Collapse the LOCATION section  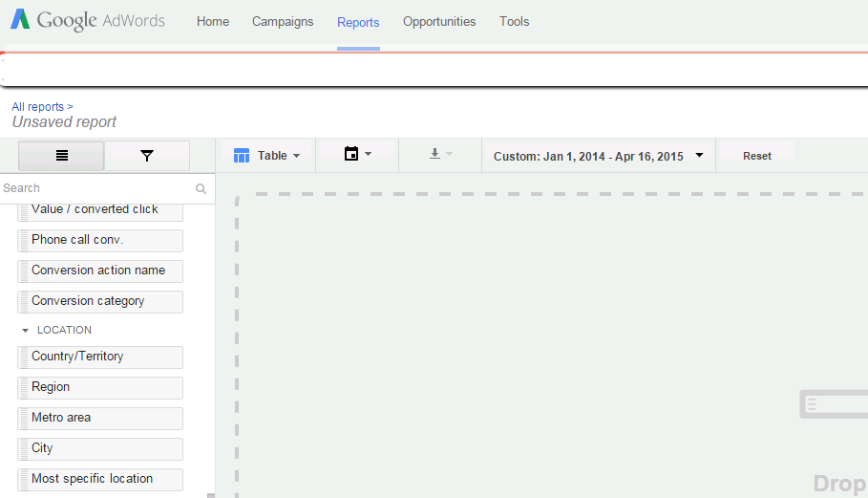[x=26, y=331]
